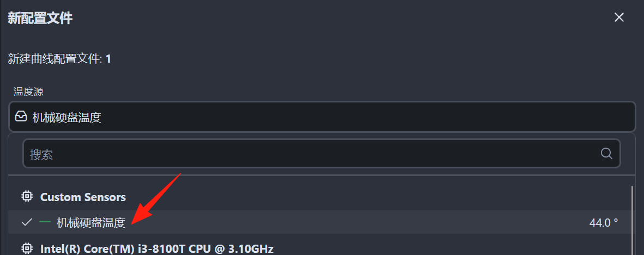Focus the 搜索 search field
644x255 pixels.
point(322,154)
